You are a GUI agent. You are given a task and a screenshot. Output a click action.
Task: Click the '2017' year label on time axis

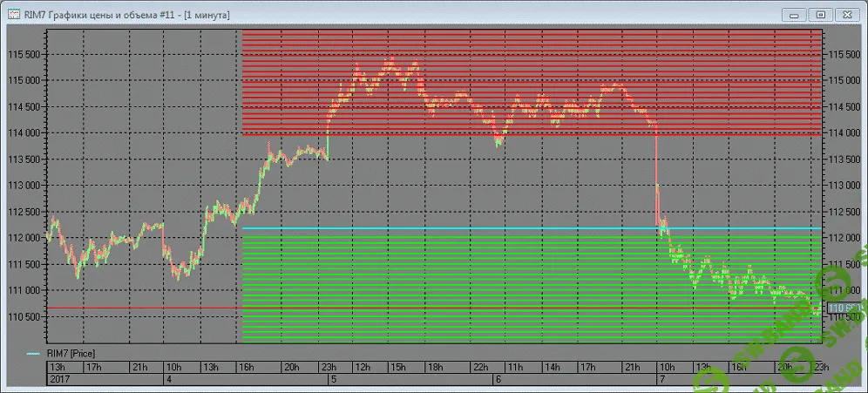(x=58, y=380)
